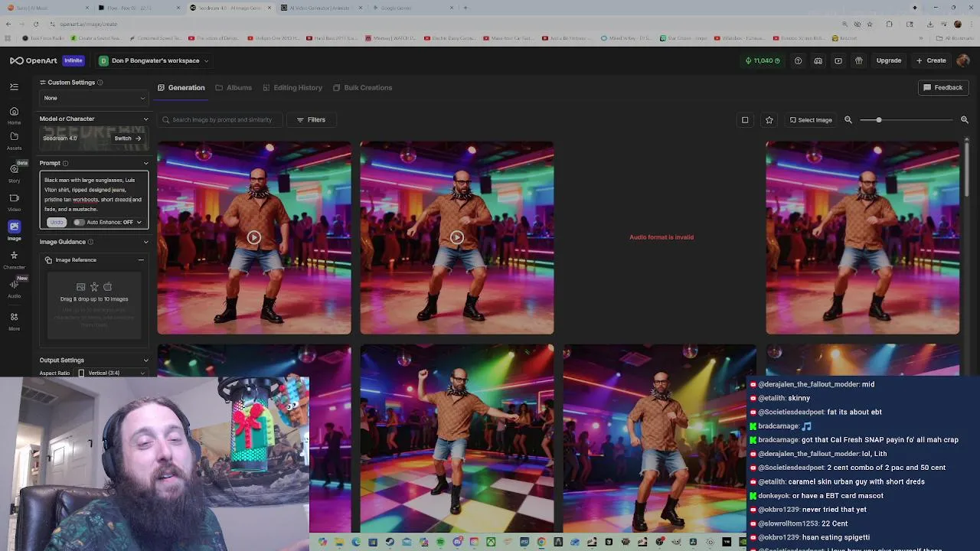Open Image in the sidebar
Image resolution: width=980 pixels, height=551 pixels.
tap(14, 230)
